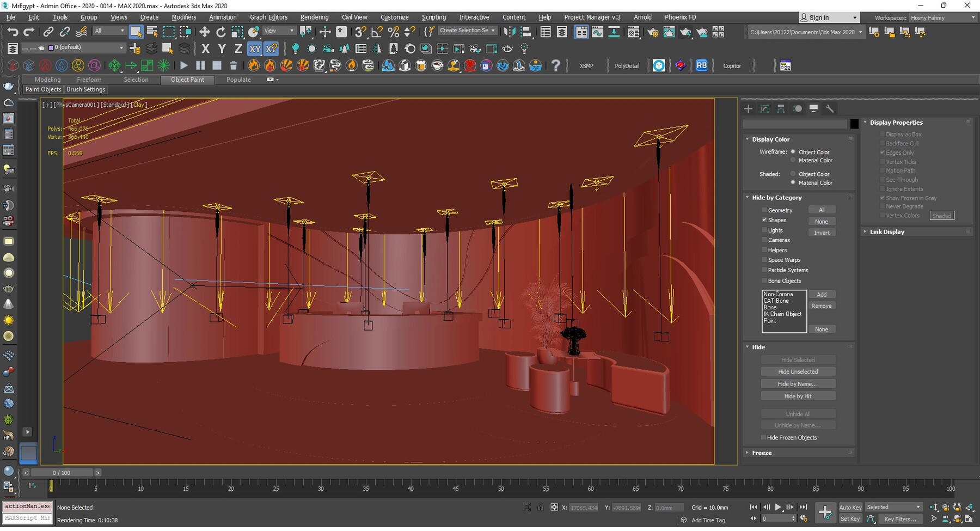Expand the Freeze rollout
The width and height of the screenshot is (980, 531).
pyautogui.click(x=762, y=453)
